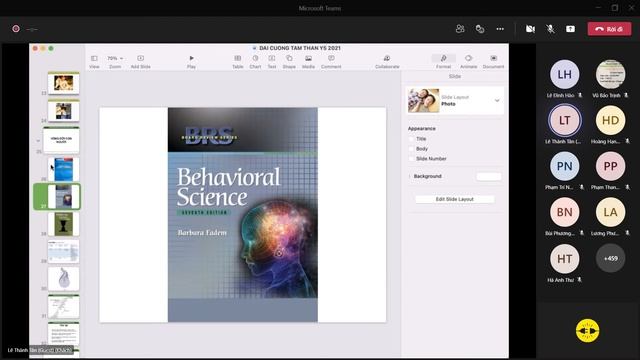Click the Add Slide toolbar icon

pos(140,58)
